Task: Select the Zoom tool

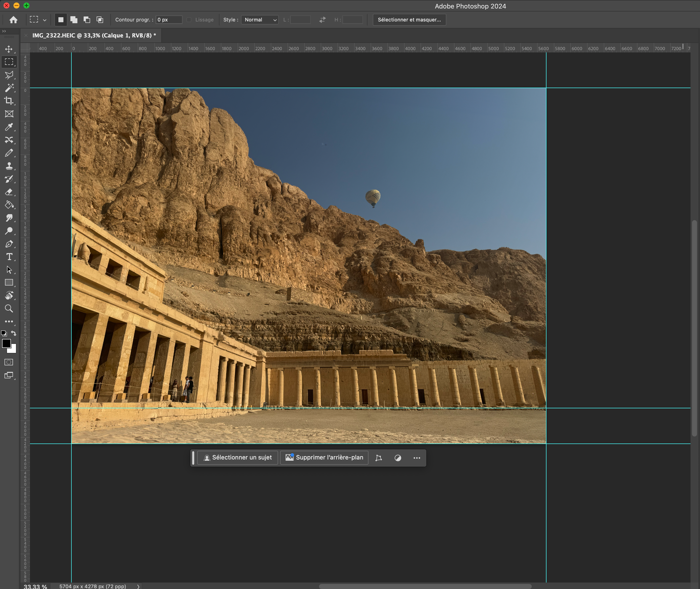Action: click(x=9, y=308)
